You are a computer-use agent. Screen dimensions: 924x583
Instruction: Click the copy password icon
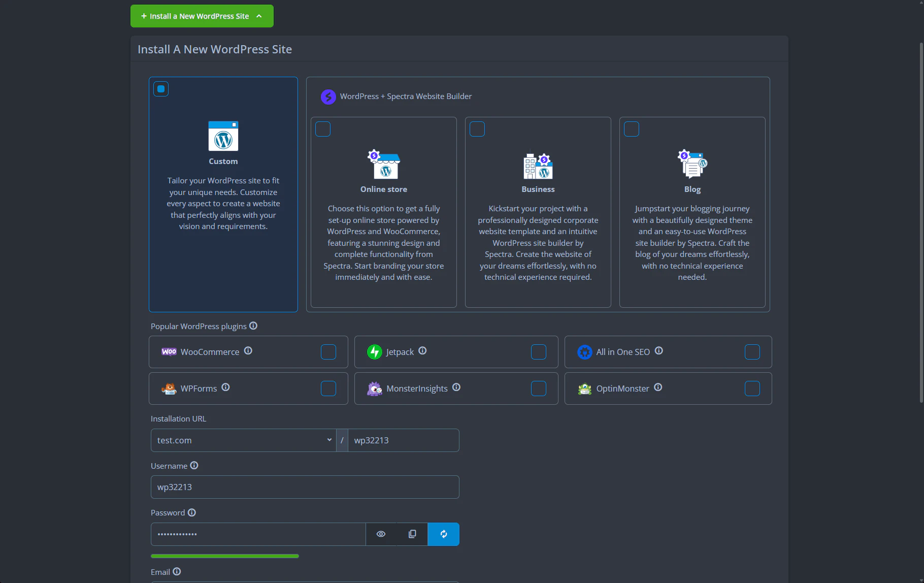412,534
